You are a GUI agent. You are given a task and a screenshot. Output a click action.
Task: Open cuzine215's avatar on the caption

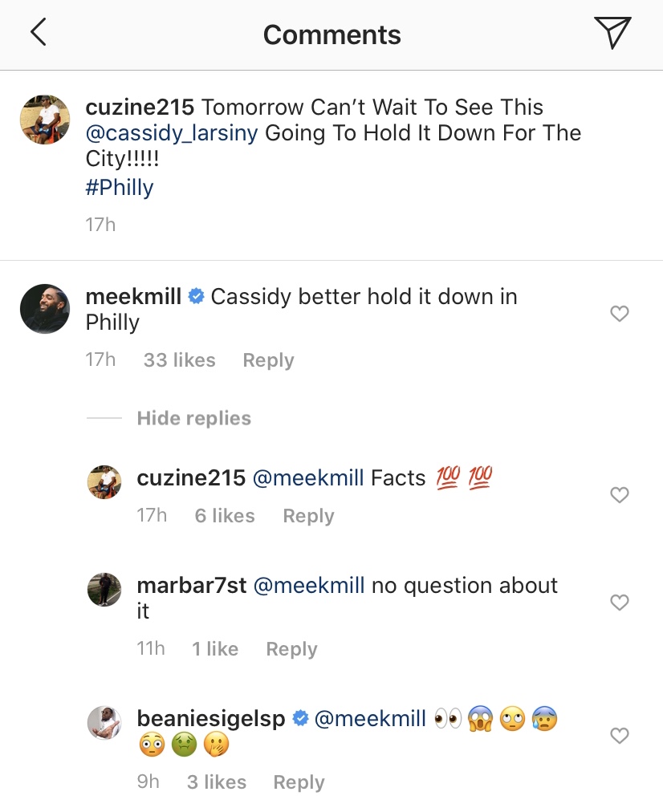(x=45, y=120)
